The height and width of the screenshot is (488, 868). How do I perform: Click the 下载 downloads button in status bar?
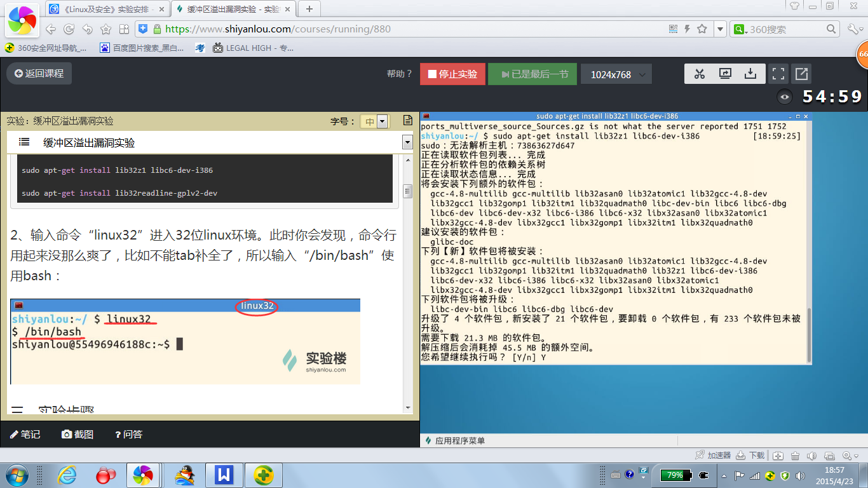click(750, 456)
